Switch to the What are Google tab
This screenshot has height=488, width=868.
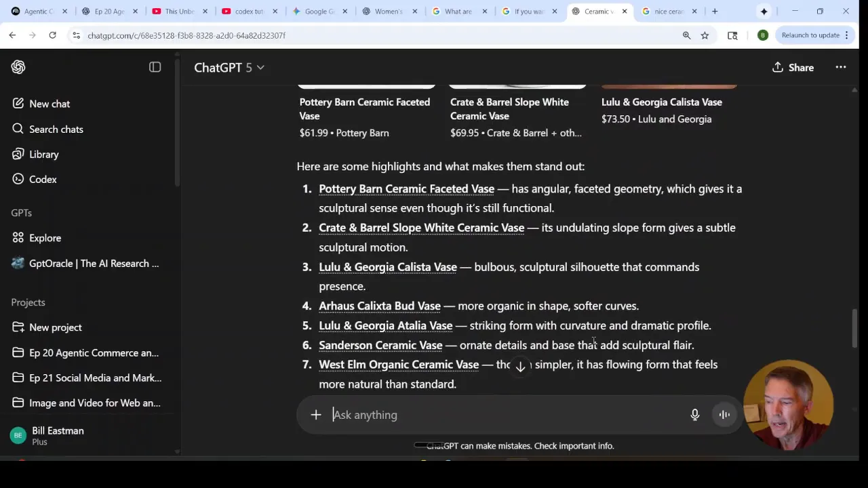tap(458, 12)
